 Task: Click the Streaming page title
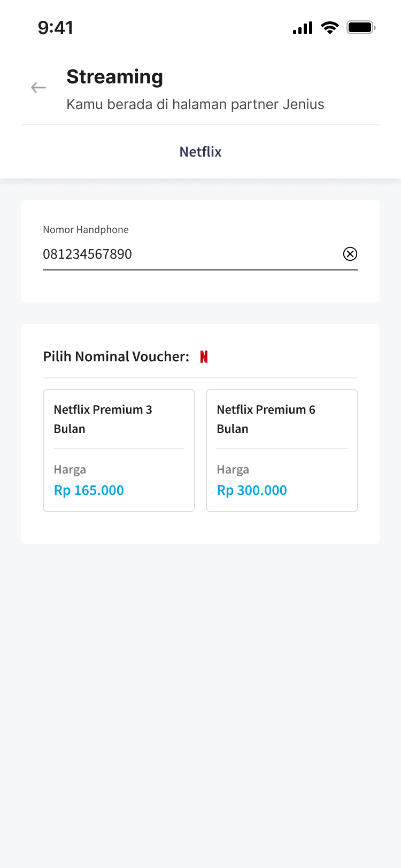[x=114, y=77]
